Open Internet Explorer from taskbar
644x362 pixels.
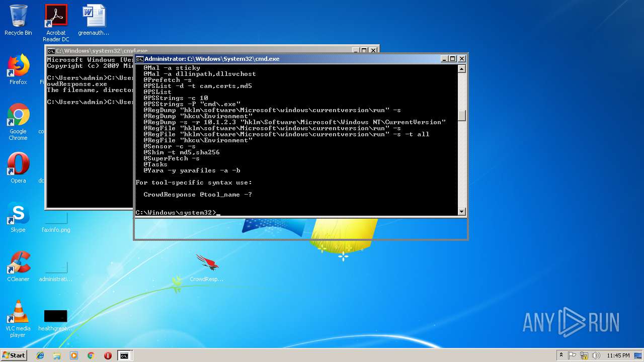coord(40,355)
